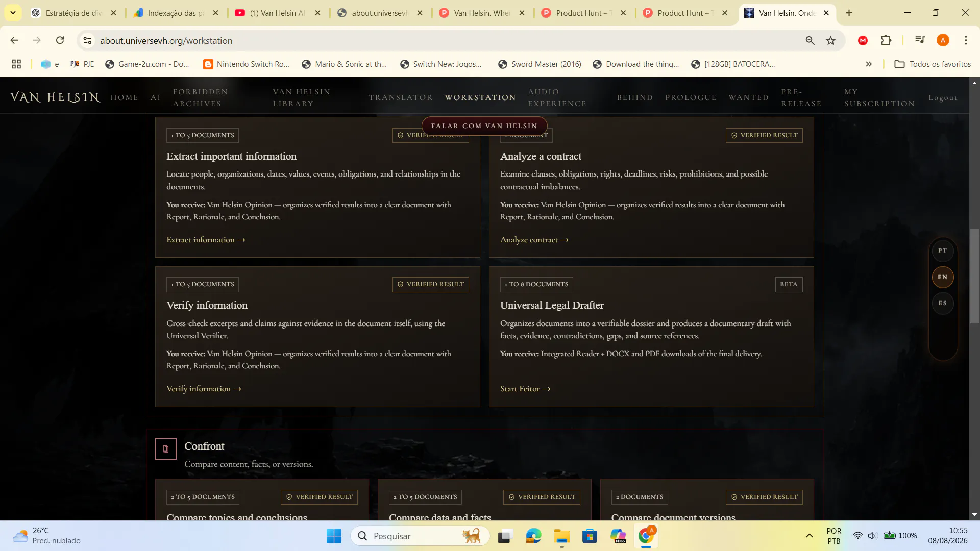The width and height of the screenshot is (980, 551).
Task: Open media control icon in toolbar
Action: pyautogui.click(x=920, y=40)
